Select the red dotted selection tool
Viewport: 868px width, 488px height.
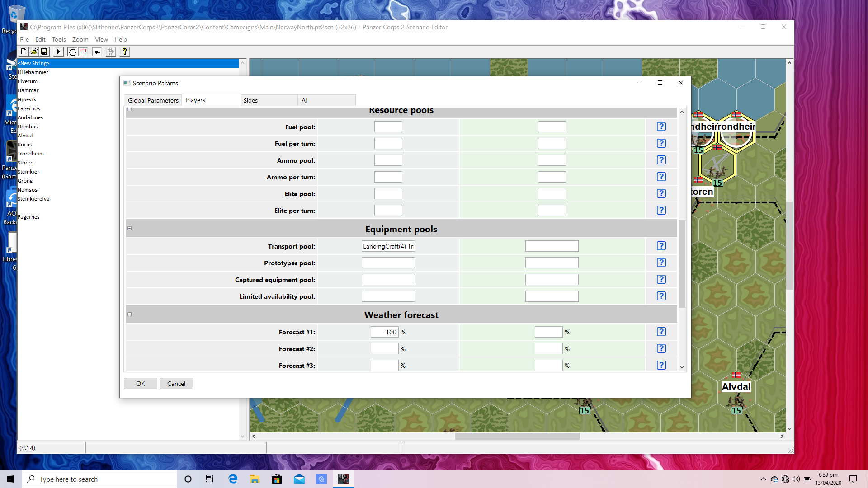pos(83,52)
